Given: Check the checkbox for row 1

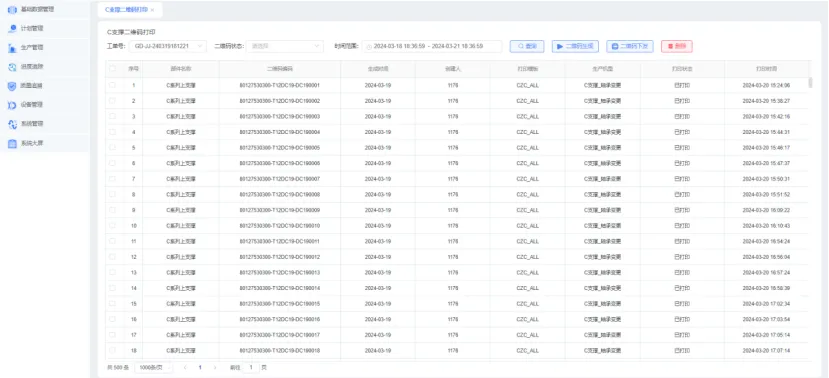Looking at the screenshot, I should click(x=112, y=85).
